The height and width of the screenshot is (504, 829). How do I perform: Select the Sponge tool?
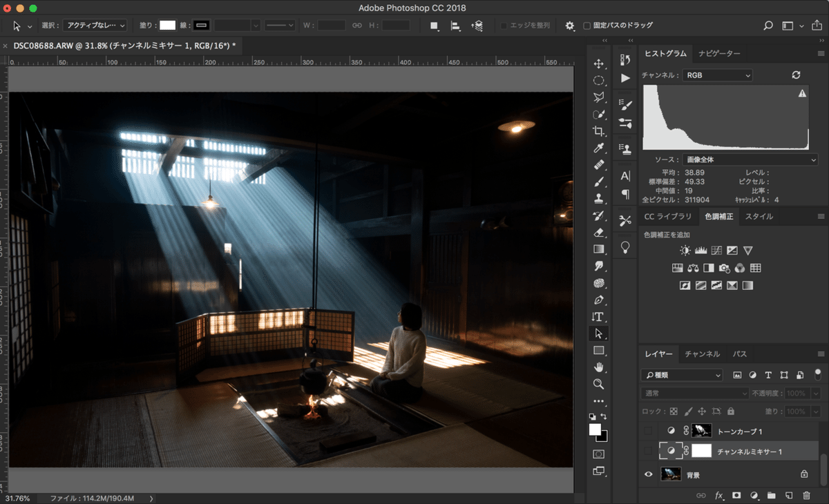tap(598, 283)
